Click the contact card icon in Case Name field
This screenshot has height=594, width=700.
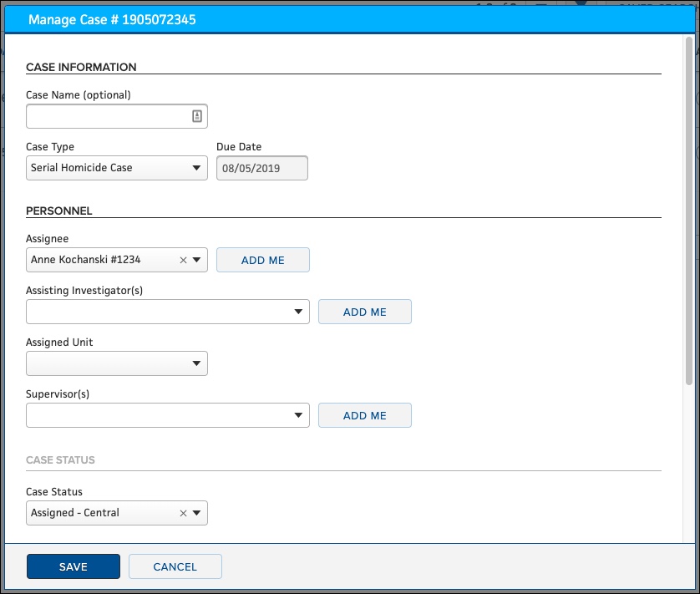tap(197, 116)
